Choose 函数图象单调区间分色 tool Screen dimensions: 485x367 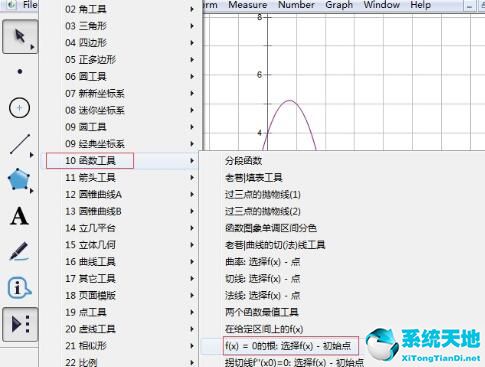271,228
